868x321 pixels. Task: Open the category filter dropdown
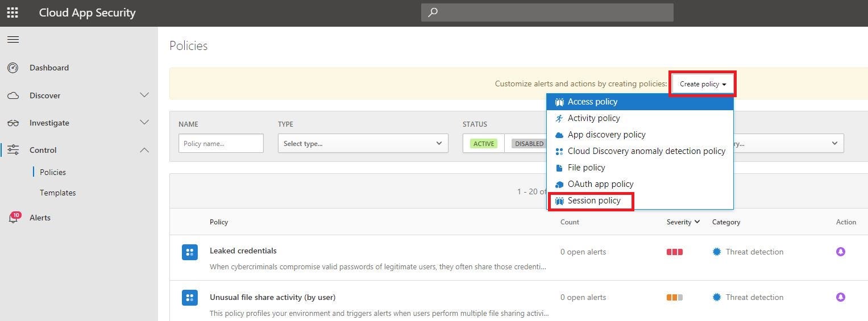point(788,143)
